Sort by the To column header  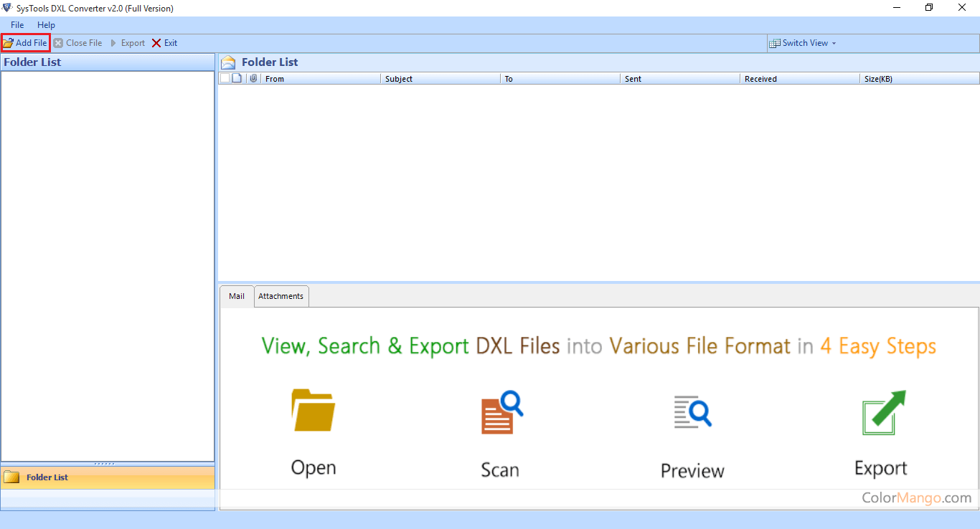560,79
